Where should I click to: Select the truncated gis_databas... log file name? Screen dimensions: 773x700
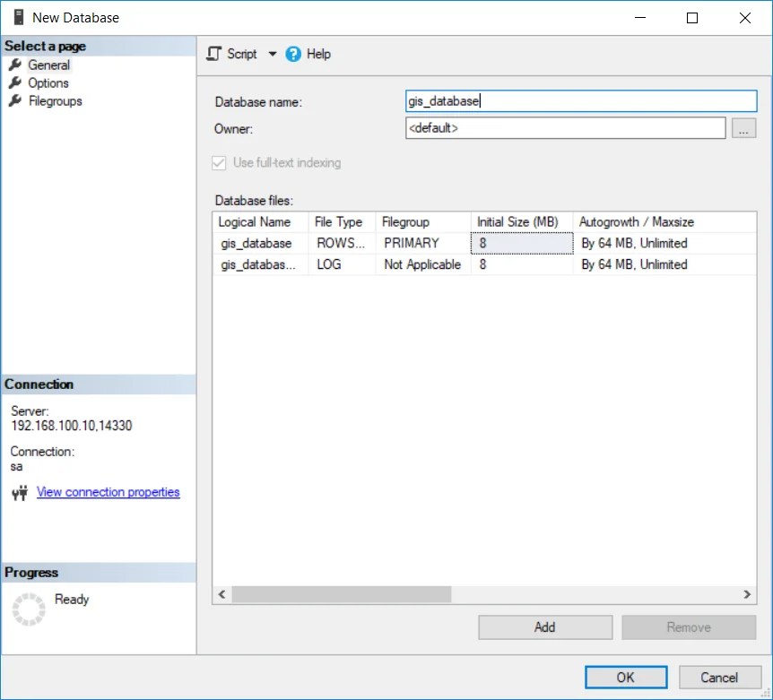click(260, 264)
